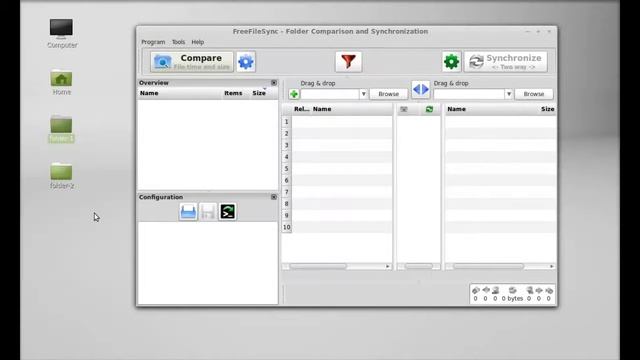This screenshot has width=640, height=360.
Task: Click middle grid green sync action header icon
Action: coord(429,109)
